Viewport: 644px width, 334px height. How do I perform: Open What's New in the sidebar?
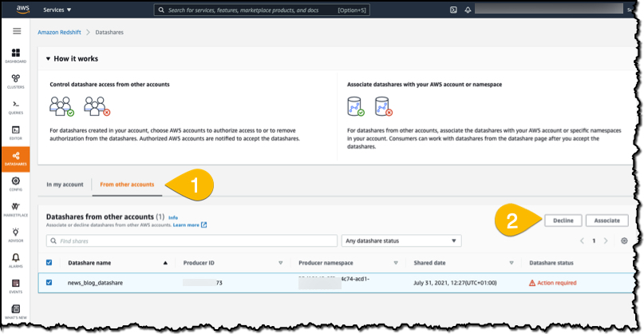tap(16, 312)
